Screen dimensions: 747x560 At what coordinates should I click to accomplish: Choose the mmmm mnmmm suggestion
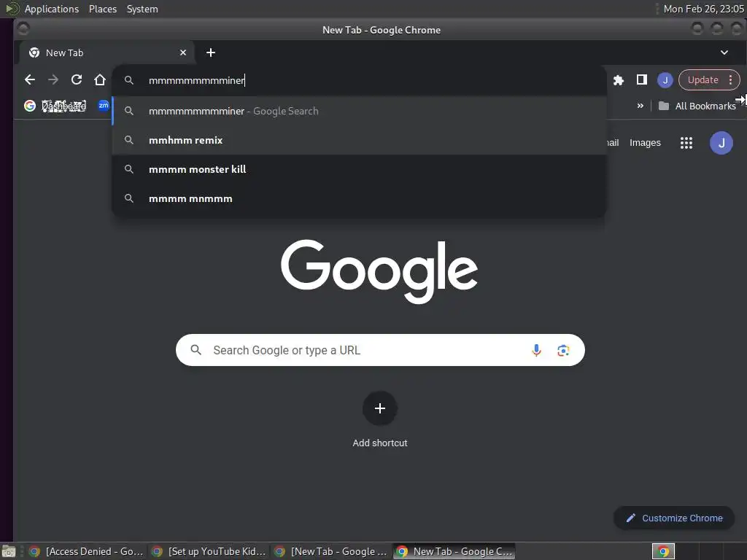(359, 198)
